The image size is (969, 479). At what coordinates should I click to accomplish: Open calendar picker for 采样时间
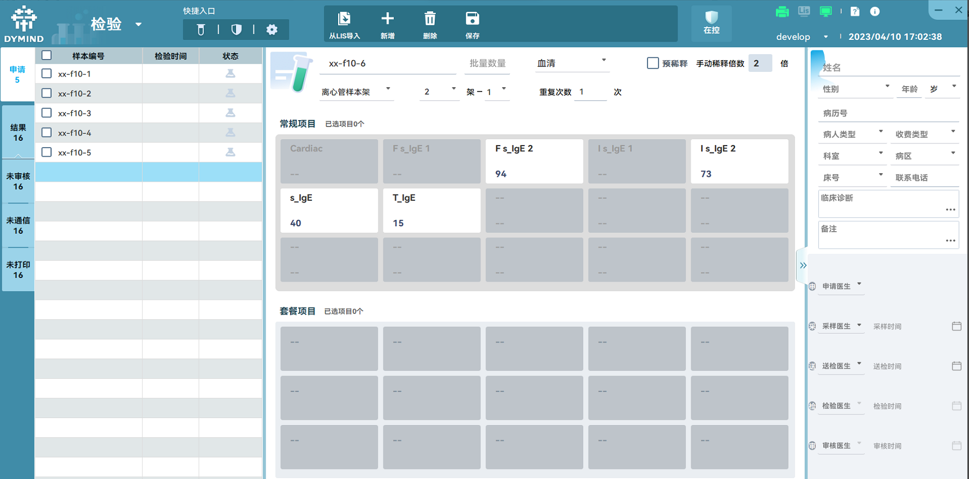[956, 326]
